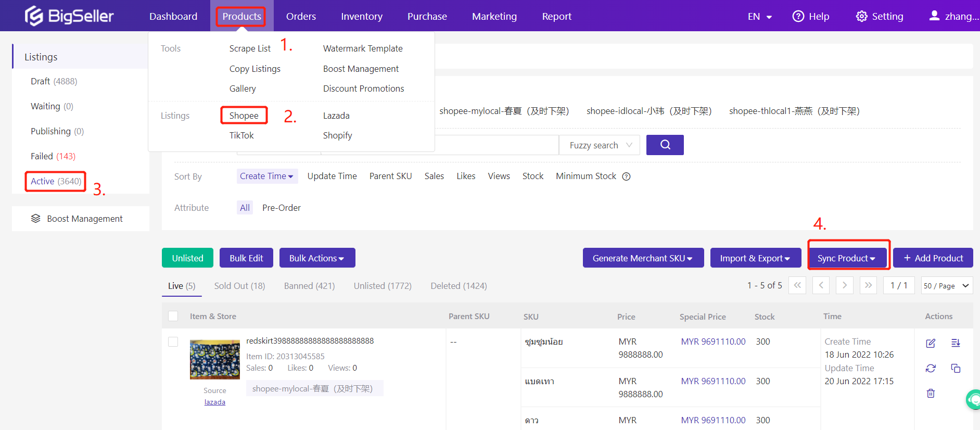Open Failed listings in sidebar
The width and height of the screenshot is (980, 430).
(x=53, y=156)
